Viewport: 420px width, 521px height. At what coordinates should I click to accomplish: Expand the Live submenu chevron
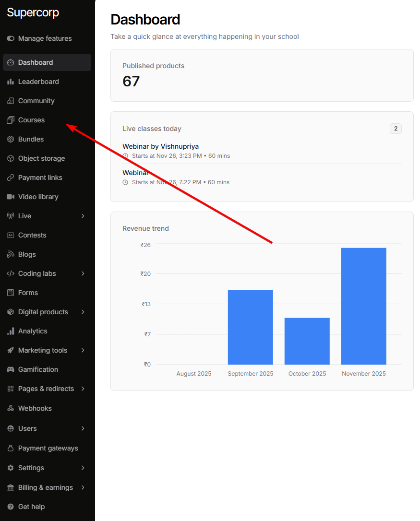pyautogui.click(x=83, y=216)
